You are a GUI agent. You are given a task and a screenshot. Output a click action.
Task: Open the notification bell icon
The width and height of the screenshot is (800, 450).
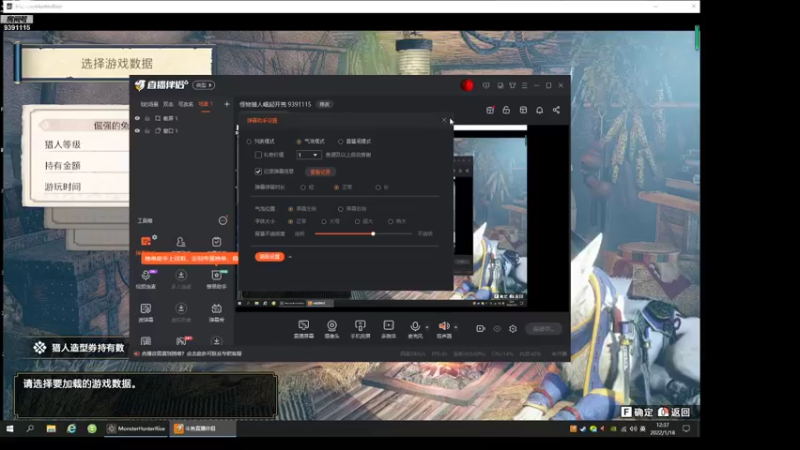pos(539,110)
